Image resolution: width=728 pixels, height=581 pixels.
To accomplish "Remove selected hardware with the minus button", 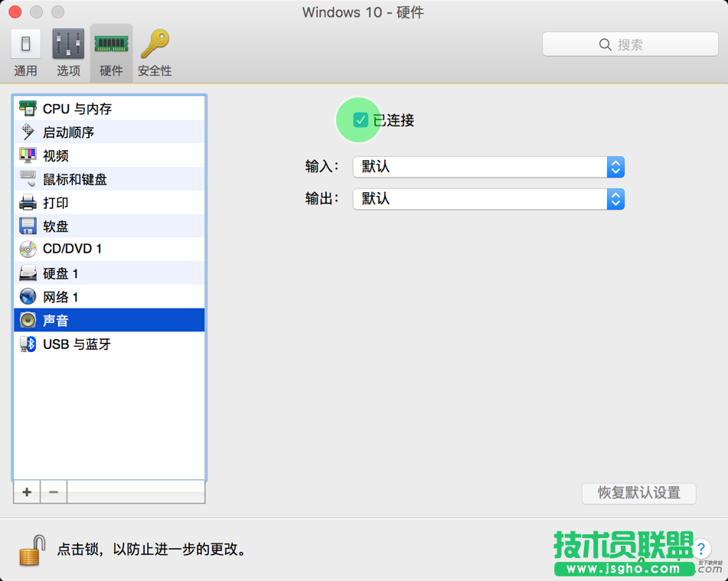I will point(53,492).
